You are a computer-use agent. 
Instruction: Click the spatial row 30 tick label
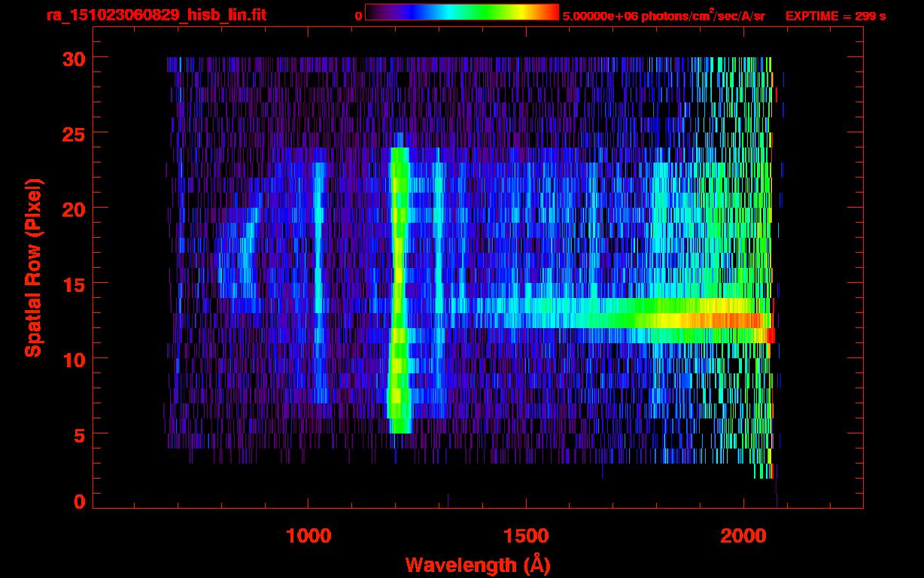click(x=72, y=58)
